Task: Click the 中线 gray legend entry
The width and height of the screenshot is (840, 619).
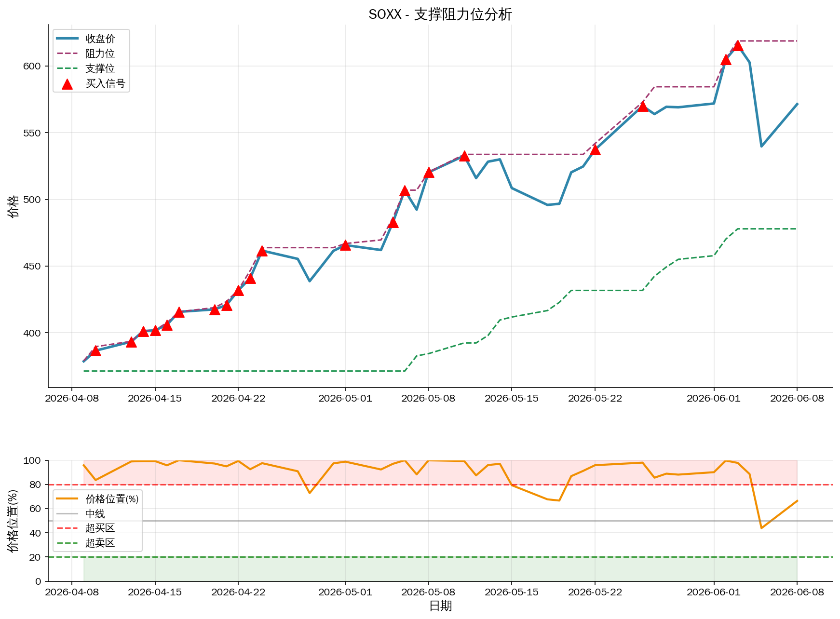Action: (x=81, y=514)
